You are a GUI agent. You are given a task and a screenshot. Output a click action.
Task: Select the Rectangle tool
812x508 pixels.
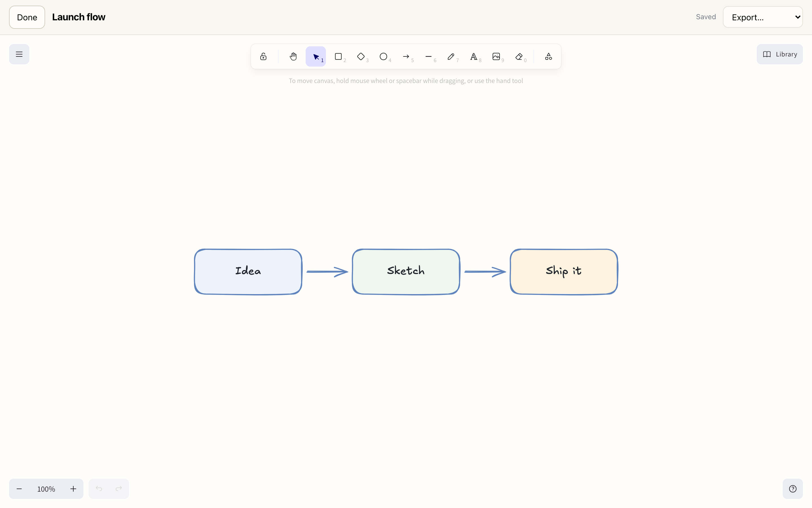(x=338, y=56)
